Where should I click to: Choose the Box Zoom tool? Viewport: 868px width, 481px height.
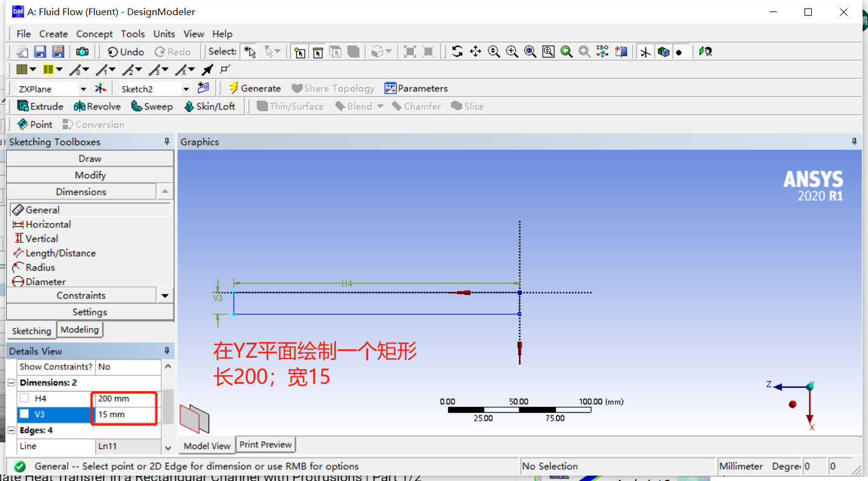tap(512, 52)
